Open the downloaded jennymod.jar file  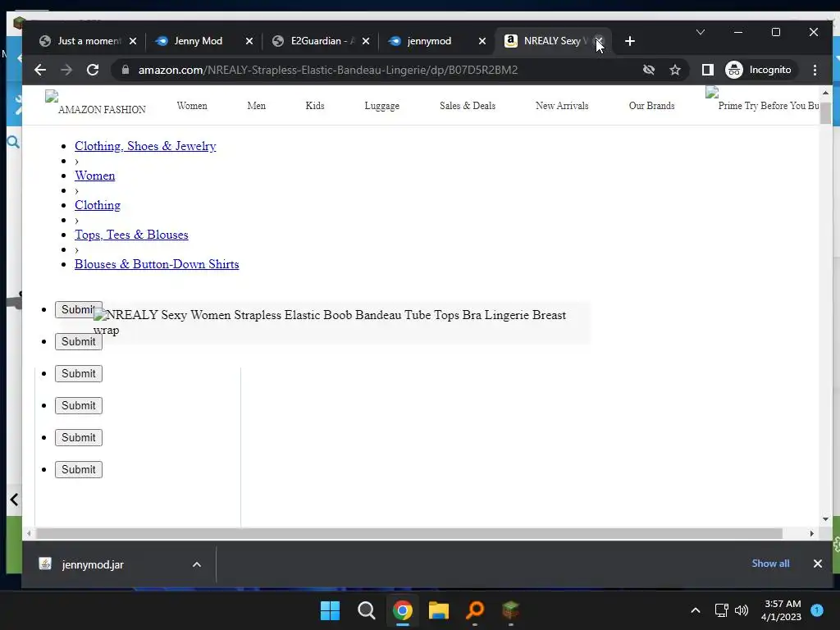[92, 564]
